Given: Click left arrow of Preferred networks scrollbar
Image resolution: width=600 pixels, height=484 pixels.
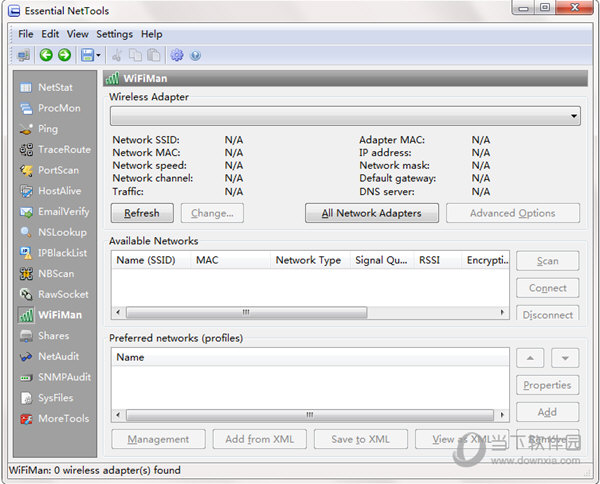Looking at the screenshot, I should coord(118,415).
